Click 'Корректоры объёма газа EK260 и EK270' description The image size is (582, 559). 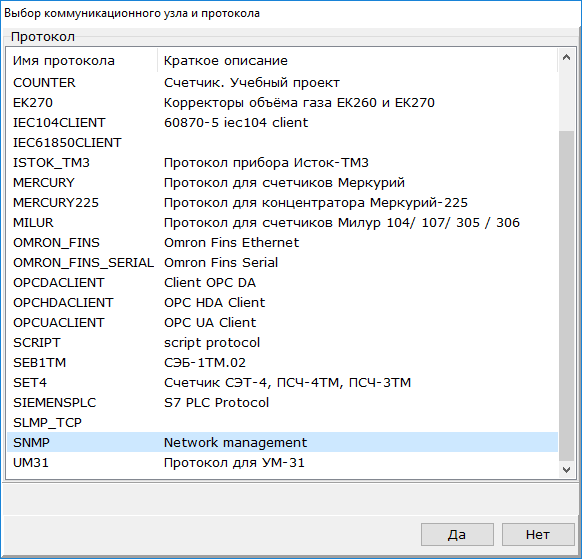click(299, 102)
